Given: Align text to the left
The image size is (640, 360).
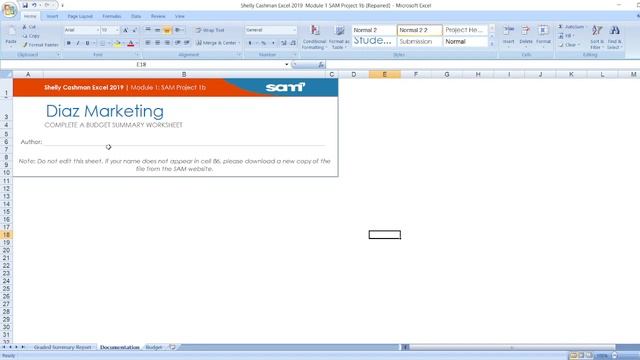Looking at the screenshot, I should (148, 43).
